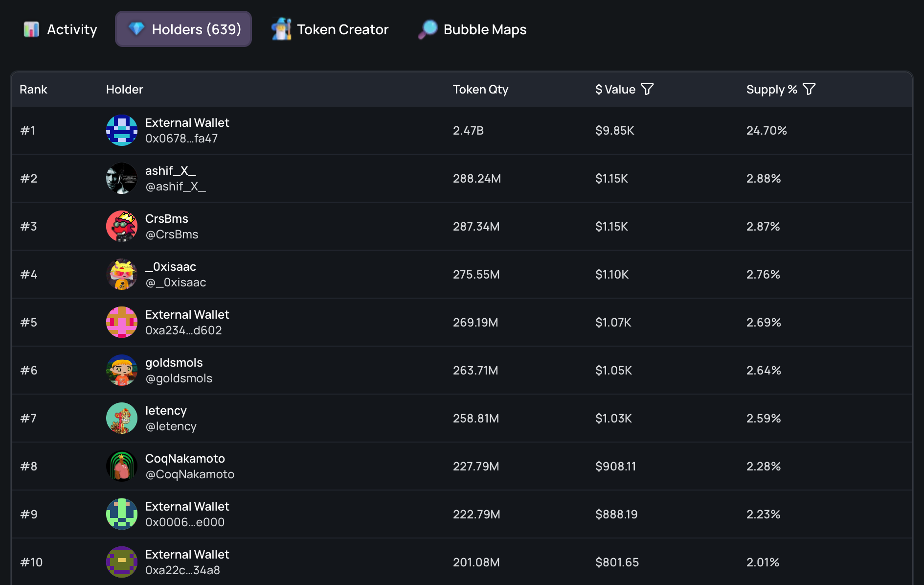924x585 pixels.
Task: Click the Supply % filter funnel icon
Action: [809, 89]
